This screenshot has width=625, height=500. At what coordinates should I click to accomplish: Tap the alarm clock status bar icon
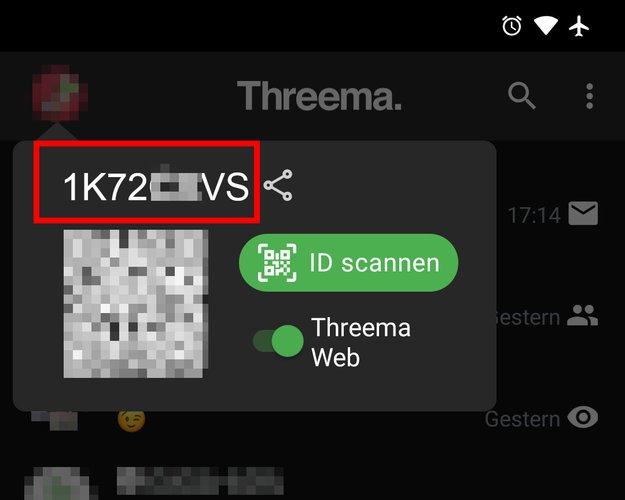512,26
